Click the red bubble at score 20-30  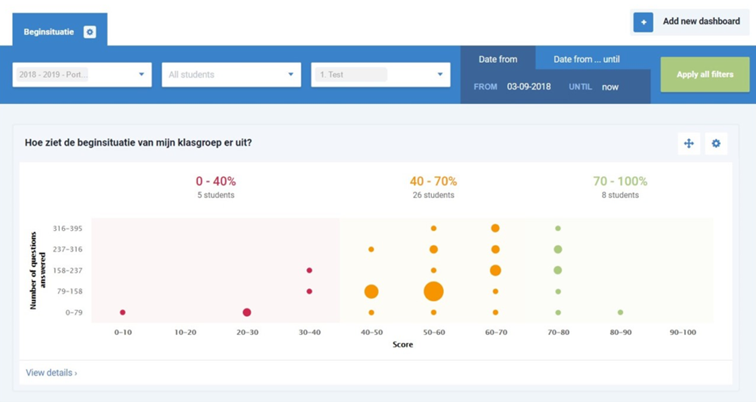[246, 312]
